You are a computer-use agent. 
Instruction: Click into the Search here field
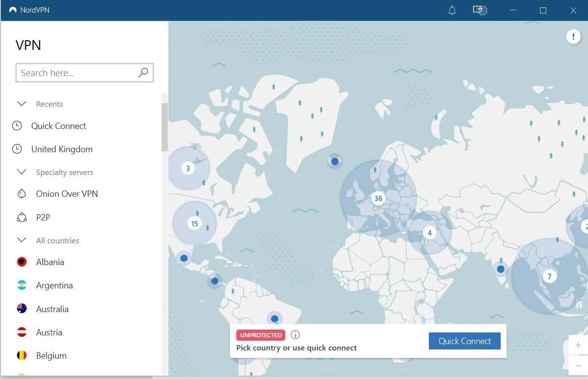tap(84, 73)
